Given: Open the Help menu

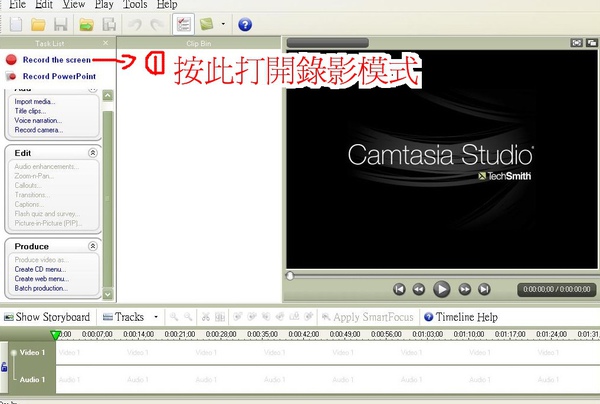Looking at the screenshot, I should [x=167, y=5].
